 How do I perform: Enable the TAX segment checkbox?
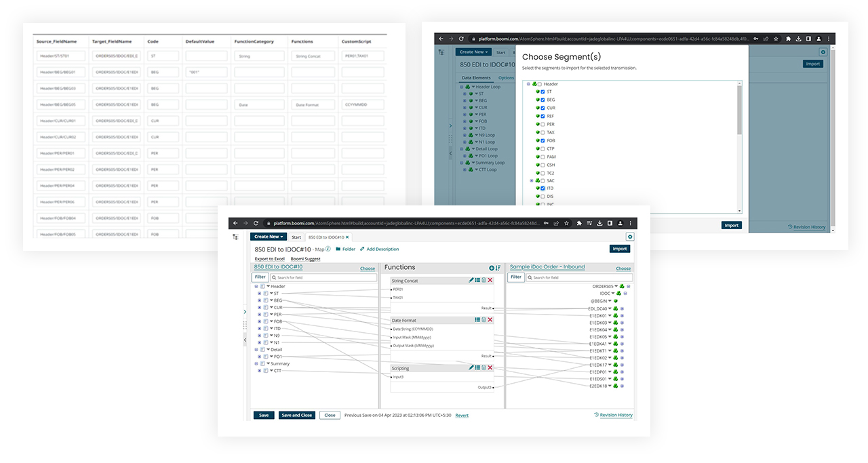click(x=542, y=132)
